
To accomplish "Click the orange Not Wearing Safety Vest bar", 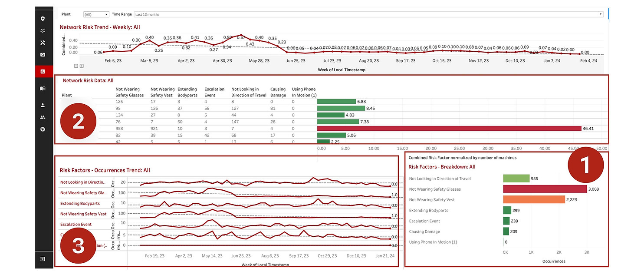I will pos(534,199).
